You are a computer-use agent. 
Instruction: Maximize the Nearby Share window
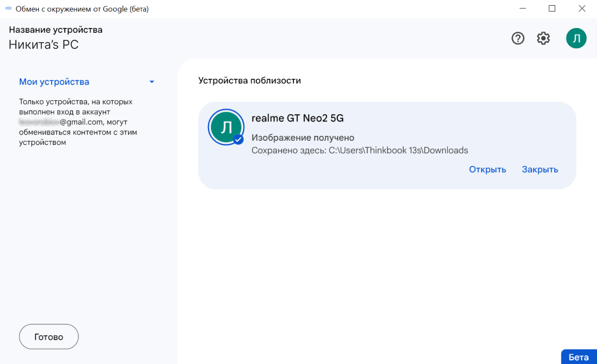point(552,9)
